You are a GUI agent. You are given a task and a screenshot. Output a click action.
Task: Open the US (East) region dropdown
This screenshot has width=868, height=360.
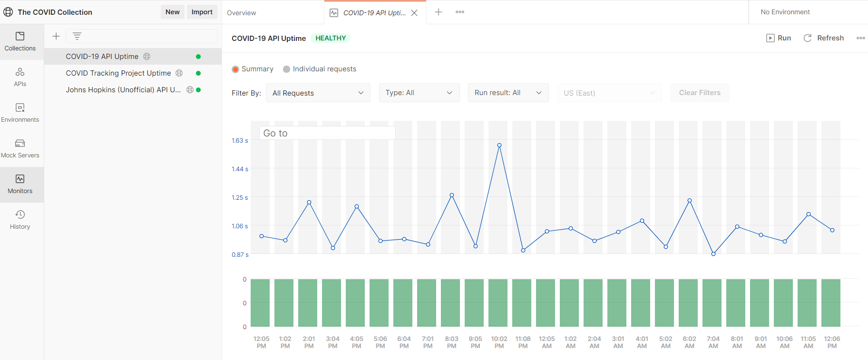point(610,93)
